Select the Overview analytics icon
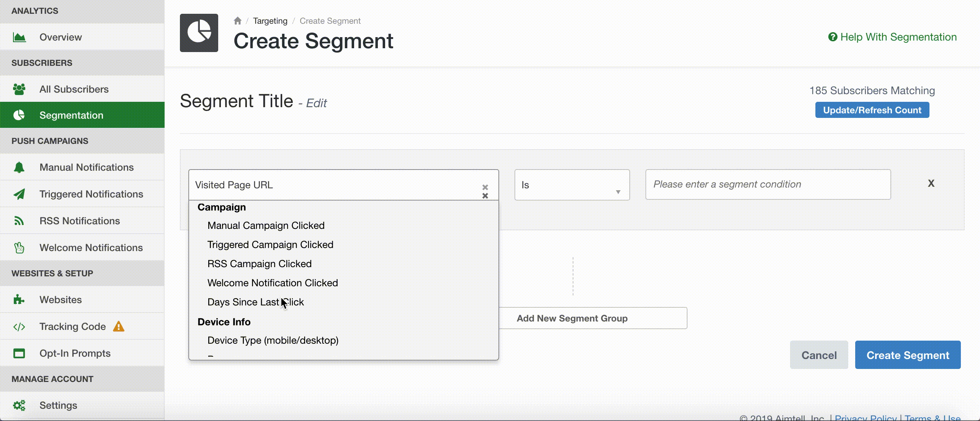The height and width of the screenshot is (421, 980). (19, 36)
